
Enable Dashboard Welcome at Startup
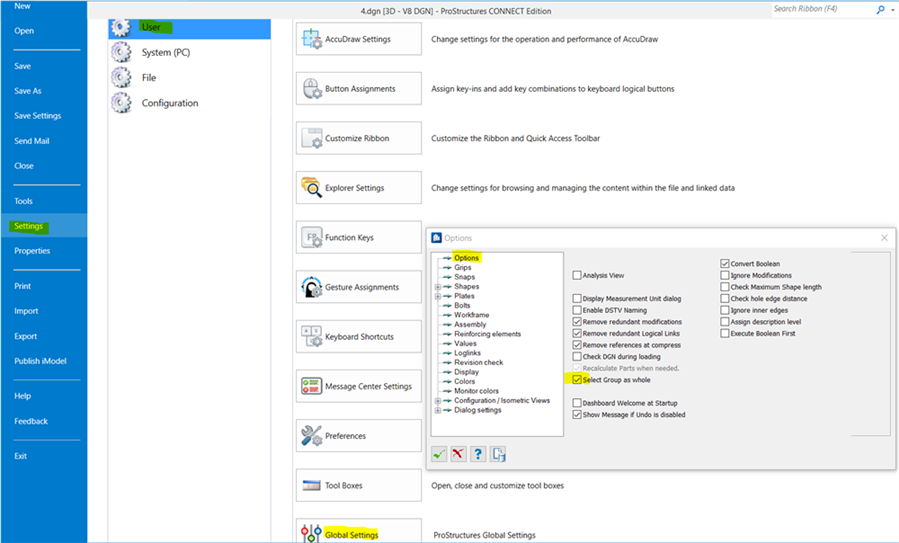[577, 403]
